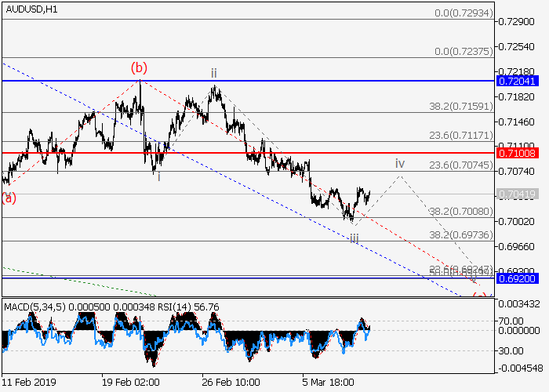Click the 11 Feb 2019 date marker
Viewport: 549px width, 392px height.
point(31,382)
